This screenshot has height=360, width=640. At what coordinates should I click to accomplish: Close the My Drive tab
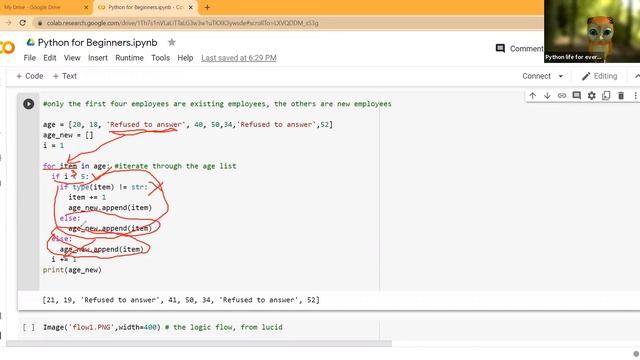(x=86, y=7)
